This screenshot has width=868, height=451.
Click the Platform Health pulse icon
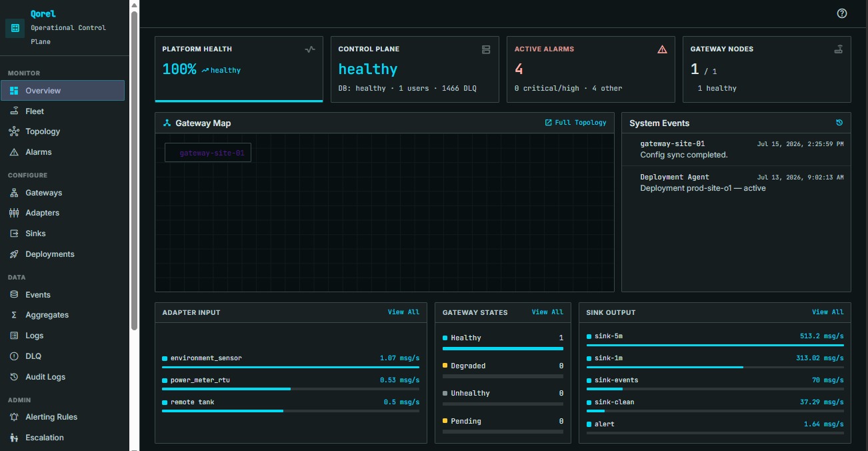[x=310, y=49]
